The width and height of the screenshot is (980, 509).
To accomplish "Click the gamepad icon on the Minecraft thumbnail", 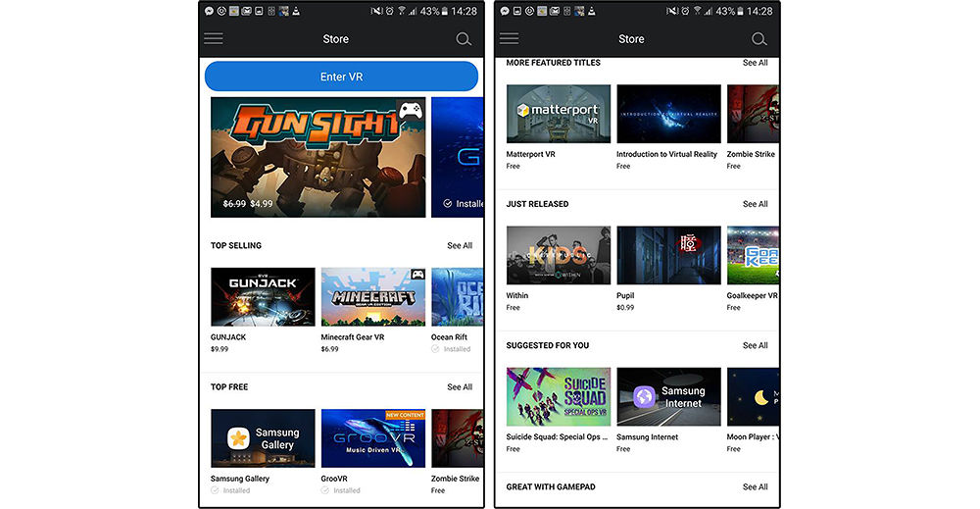I will click(417, 275).
